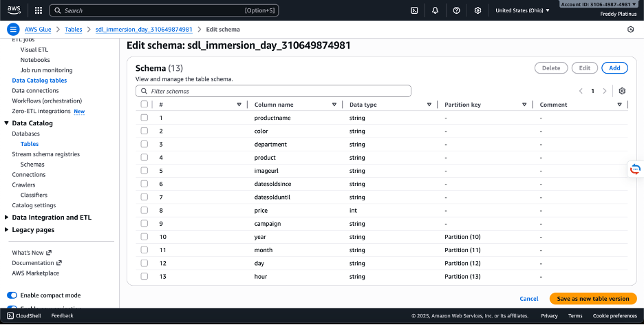The width and height of the screenshot is (644, 325).
Task: Open Freddy Platinus account menu
Action: point(619,14)
